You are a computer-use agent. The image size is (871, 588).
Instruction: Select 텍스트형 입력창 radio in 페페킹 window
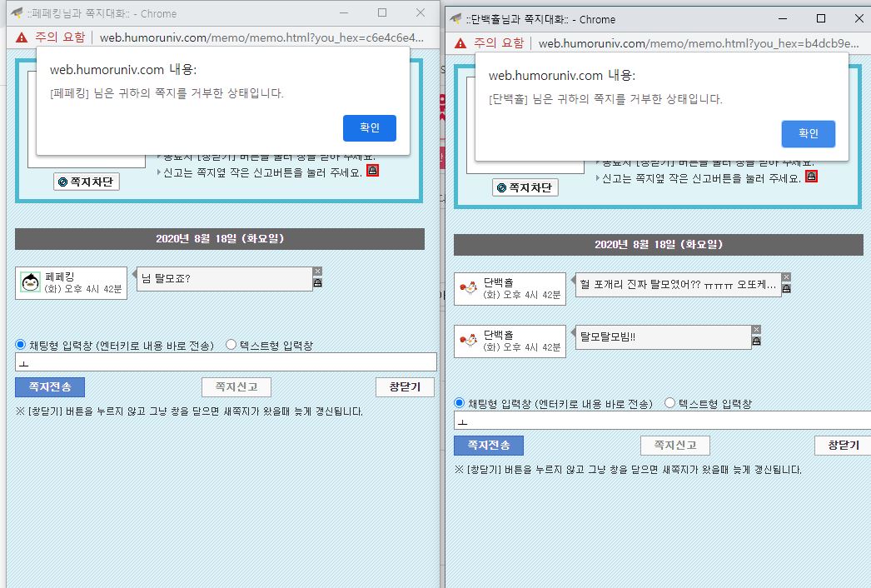pos(231,345)
